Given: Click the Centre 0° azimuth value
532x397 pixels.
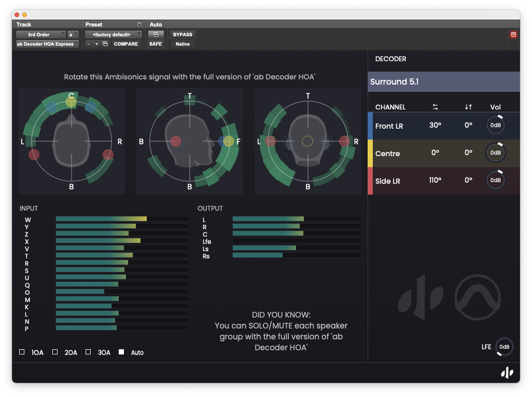Looking at the screenshot, I should tap(435, 153).
